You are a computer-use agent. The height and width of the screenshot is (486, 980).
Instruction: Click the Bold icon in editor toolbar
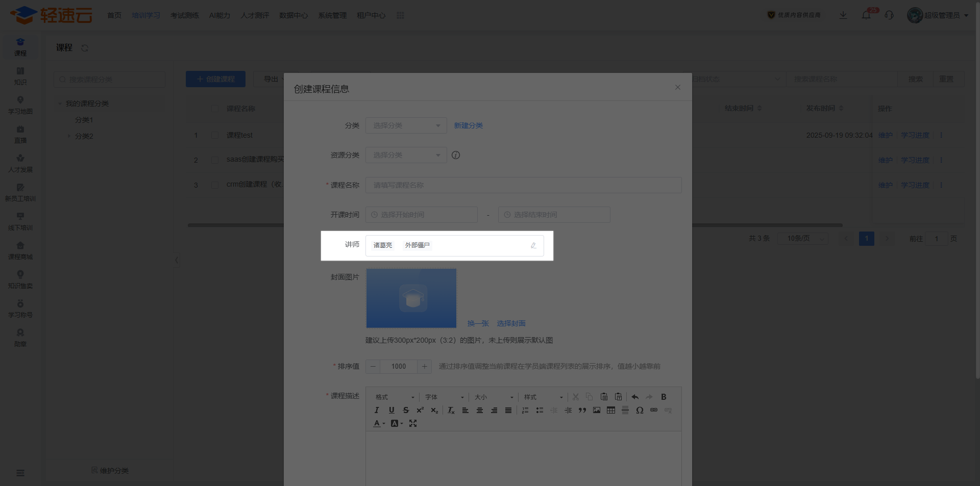(664, 397)
